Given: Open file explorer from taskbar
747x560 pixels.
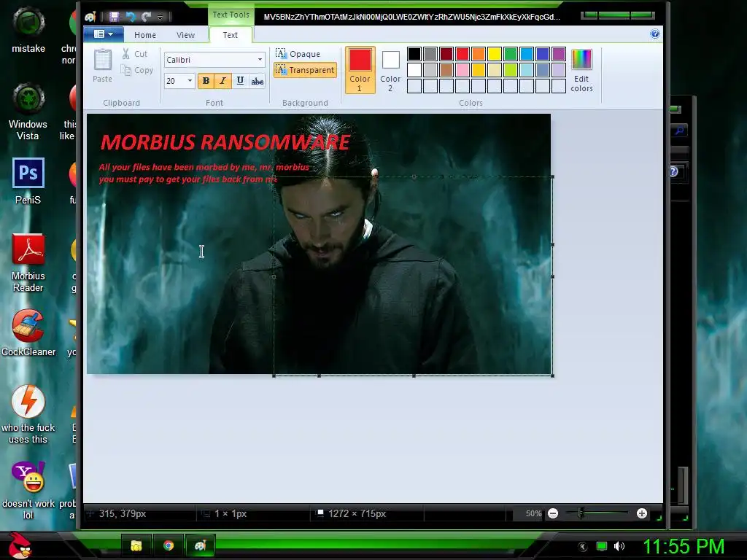Looking at the screenshot, I should click(x=136, y=545).
